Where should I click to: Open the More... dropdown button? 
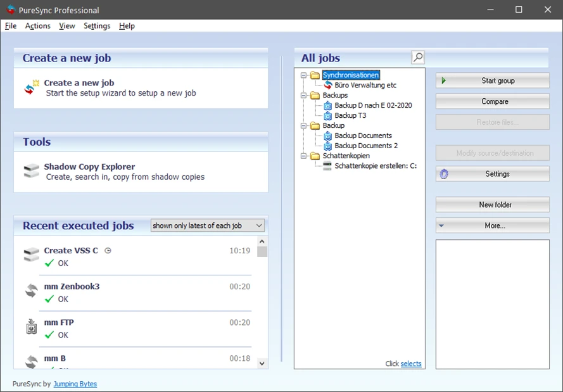pos(492,225)
